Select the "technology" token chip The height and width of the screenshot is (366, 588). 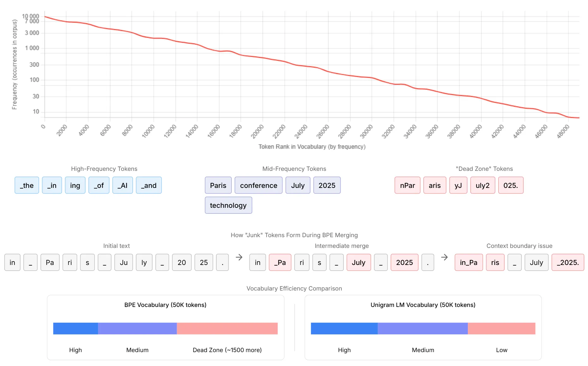(228, 205)
